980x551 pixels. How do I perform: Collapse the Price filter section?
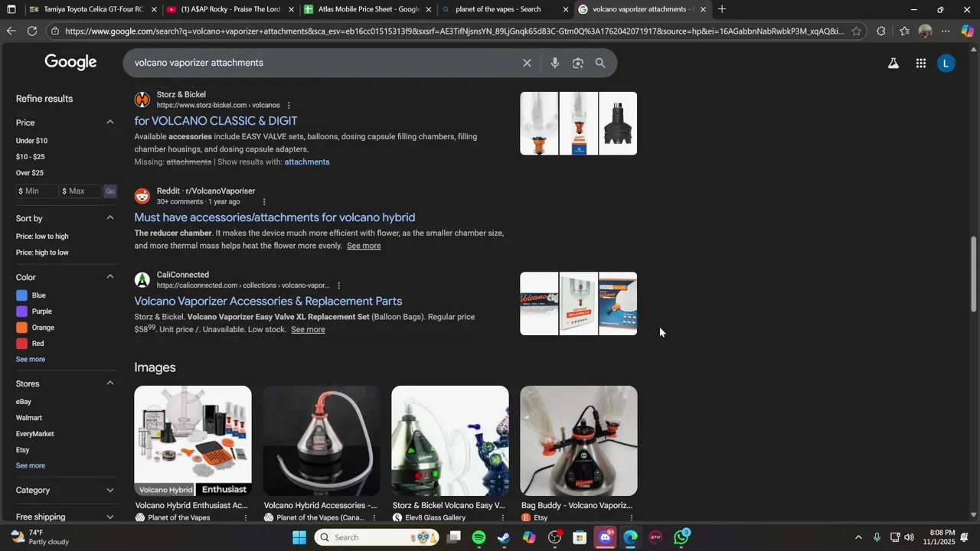point(109,122)
